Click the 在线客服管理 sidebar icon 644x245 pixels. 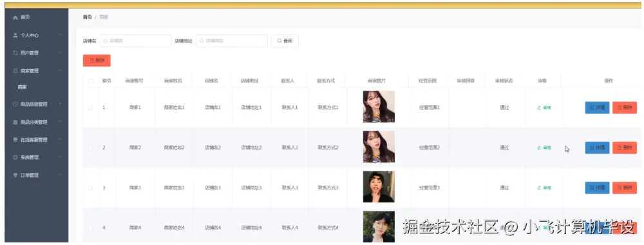(15, 140)
